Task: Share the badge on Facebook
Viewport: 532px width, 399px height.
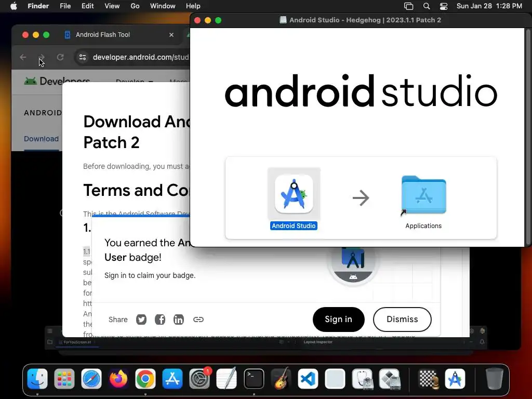Action: pos(160,320)
